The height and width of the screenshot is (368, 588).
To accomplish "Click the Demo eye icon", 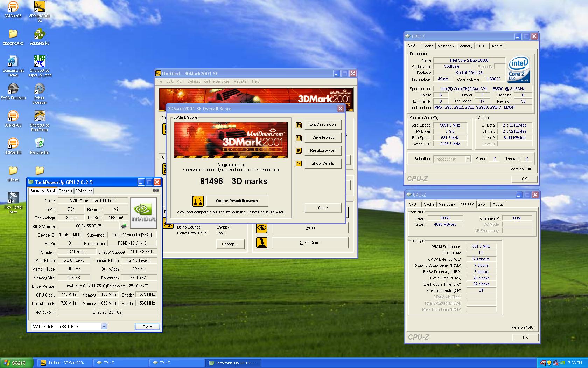I will click(262, 227).
